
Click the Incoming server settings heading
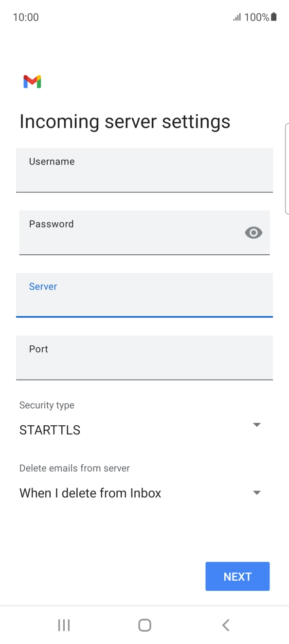[125, 121]
